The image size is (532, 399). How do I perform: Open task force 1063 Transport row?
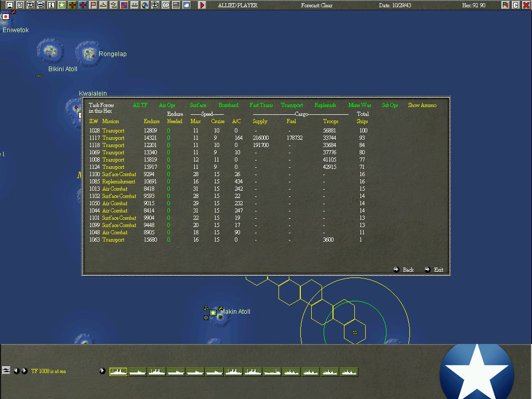point(229,240)
